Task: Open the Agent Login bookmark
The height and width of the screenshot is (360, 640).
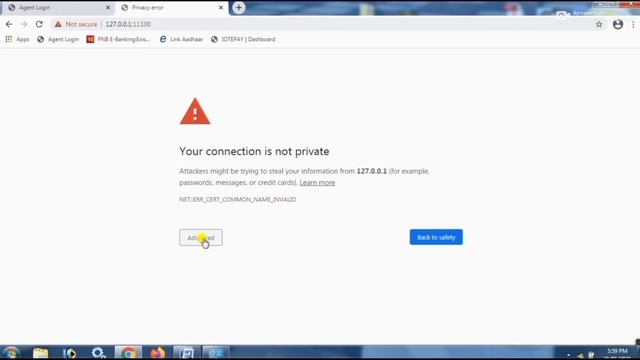Action: [x=58, y=39]
